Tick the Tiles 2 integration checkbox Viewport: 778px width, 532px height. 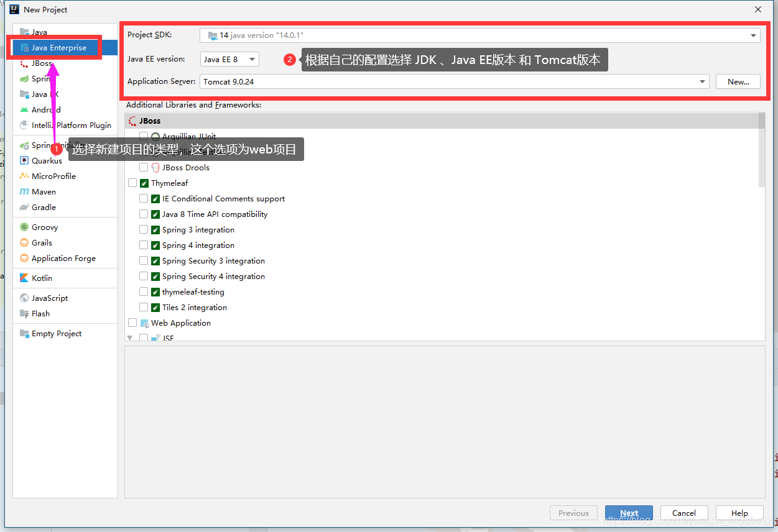tap(144, 308)
